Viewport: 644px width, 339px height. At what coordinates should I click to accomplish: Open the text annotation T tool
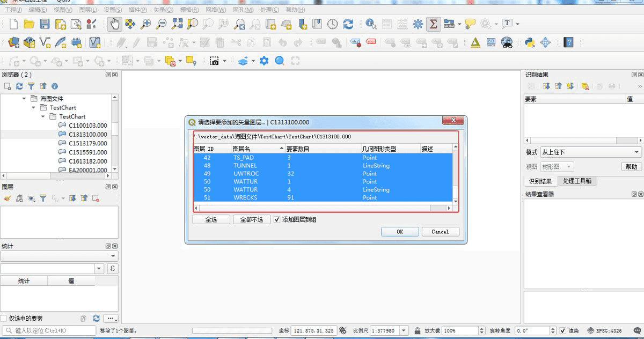[507, 24]
